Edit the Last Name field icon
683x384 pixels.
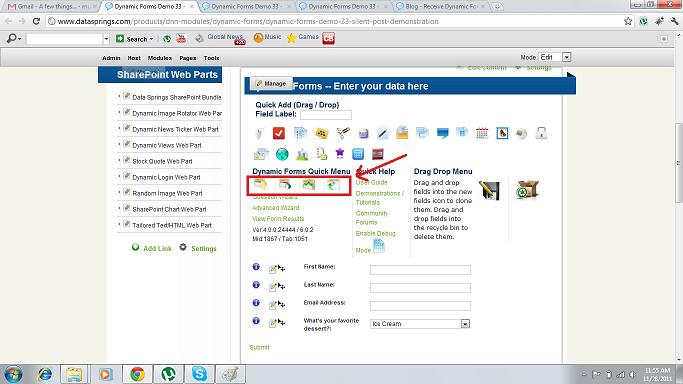tap(273, 287)
